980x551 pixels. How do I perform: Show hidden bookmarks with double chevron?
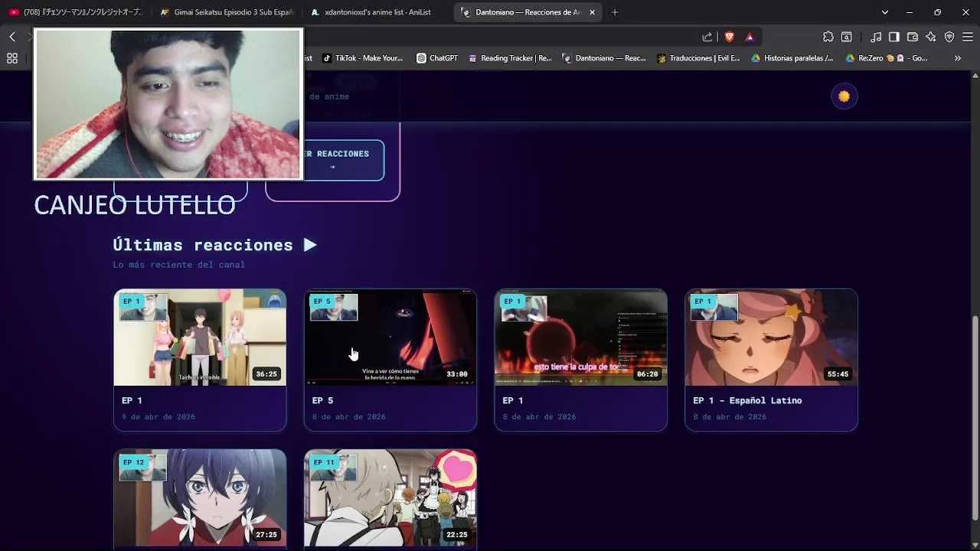[x=957, y=58]
